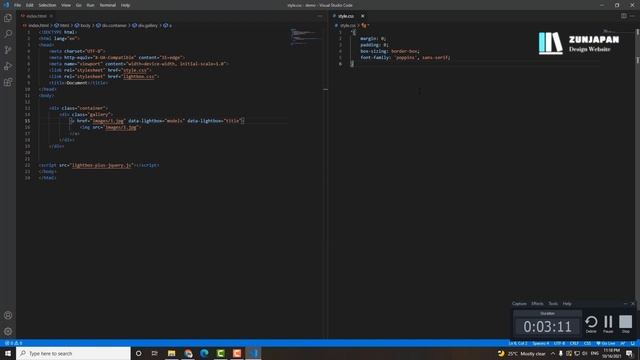Click the Cortana circle icon on taskbar
This screenshot has width=640, height=360.
tap(138, 353)
